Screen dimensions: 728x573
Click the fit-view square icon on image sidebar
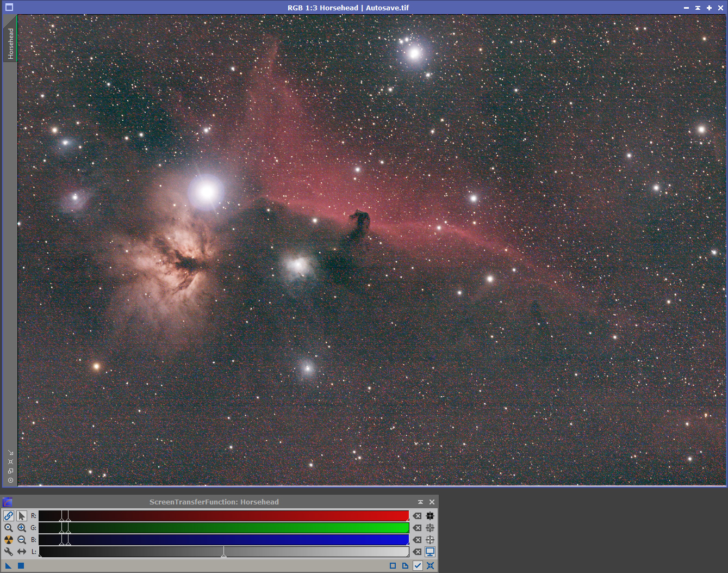coord(10,462)
